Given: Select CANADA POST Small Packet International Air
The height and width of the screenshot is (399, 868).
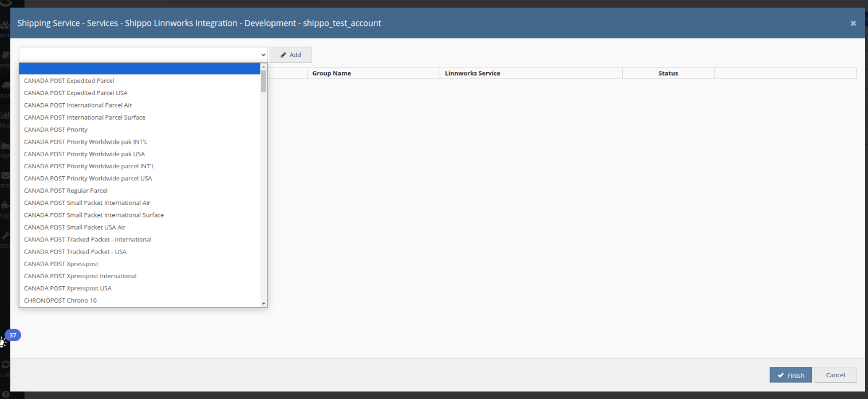Looking at the screenshot, I should pos(140,203).
